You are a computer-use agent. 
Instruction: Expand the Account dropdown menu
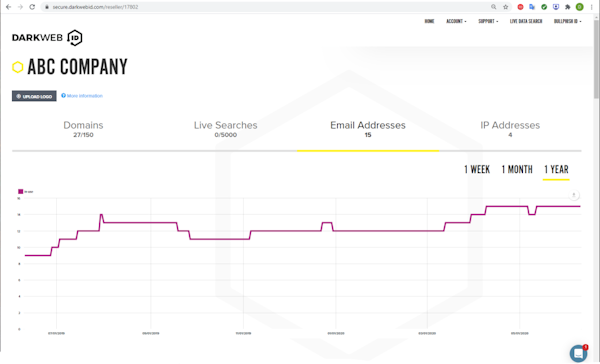[456, 21]
